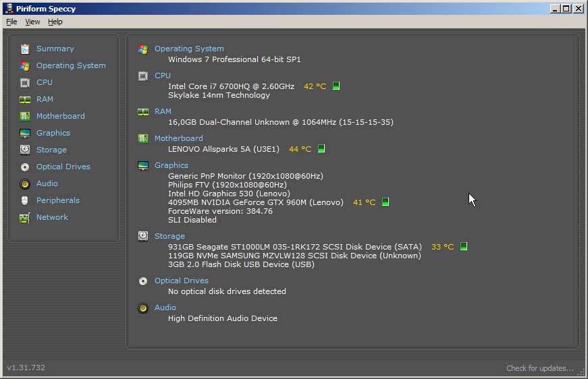Click the green CPU temperature indicator icon
588x379 pixels.
(336, 86)
